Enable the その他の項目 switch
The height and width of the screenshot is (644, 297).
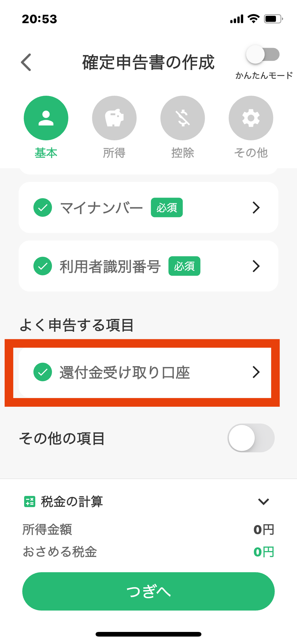pos(251,438)
